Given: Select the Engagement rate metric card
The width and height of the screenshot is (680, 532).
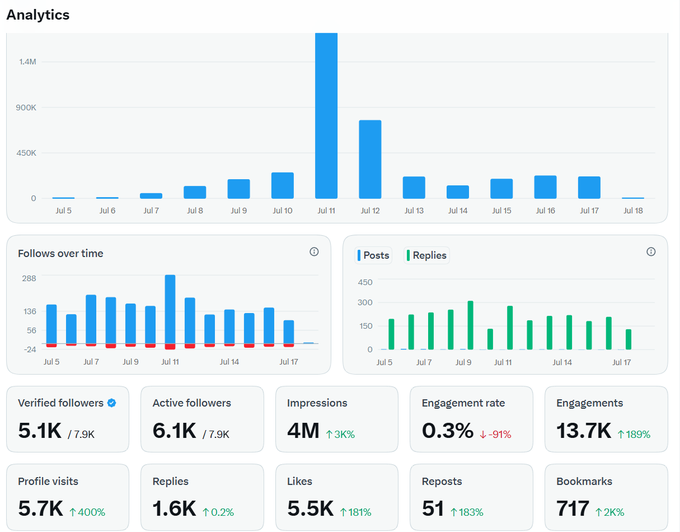Looking at the screenshot, I should click(x=471, y=419).
